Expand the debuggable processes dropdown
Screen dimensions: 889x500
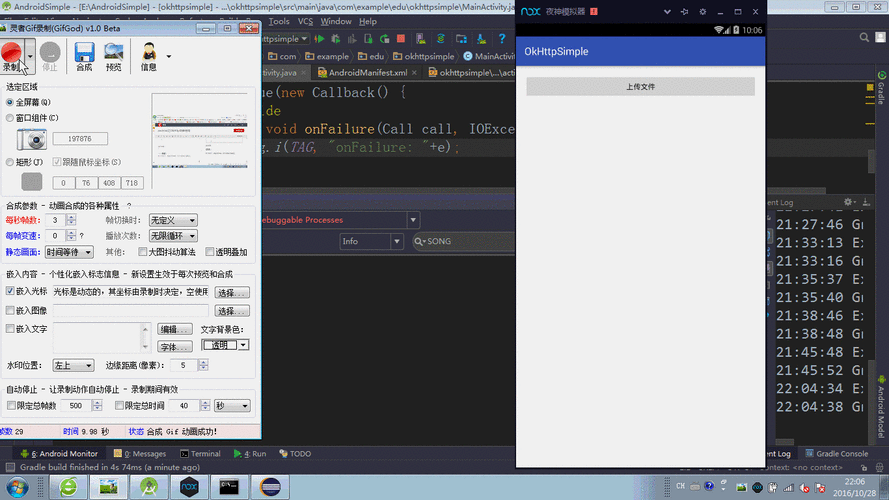click(413, 220)
